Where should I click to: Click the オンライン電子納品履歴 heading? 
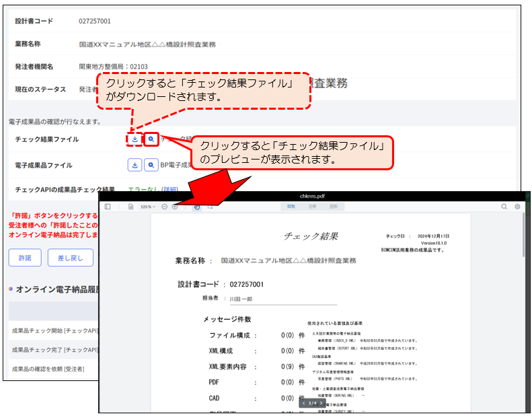(56, 289)
